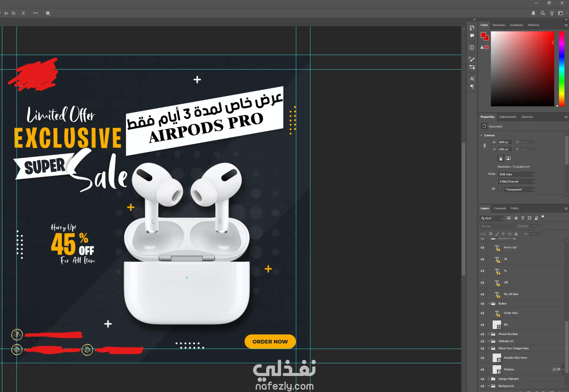Open the Paragraph panel icon
Image resolution: width=569 pixels, height=392 pixels.
coord(472,87)
